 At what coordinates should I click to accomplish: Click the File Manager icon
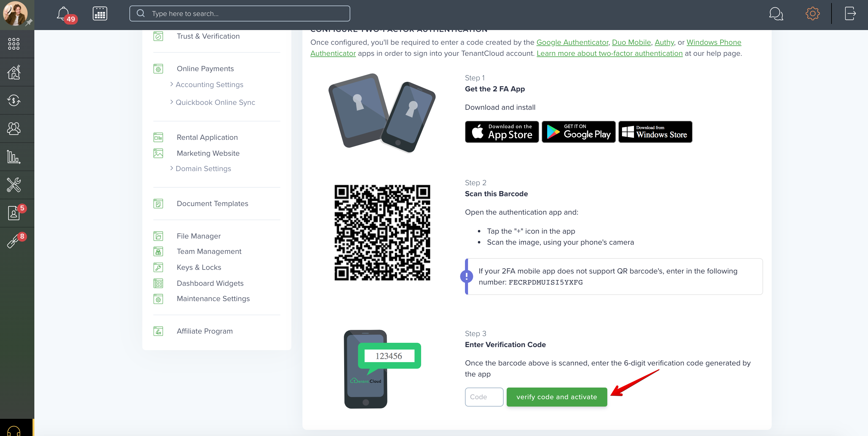[158, 236]
